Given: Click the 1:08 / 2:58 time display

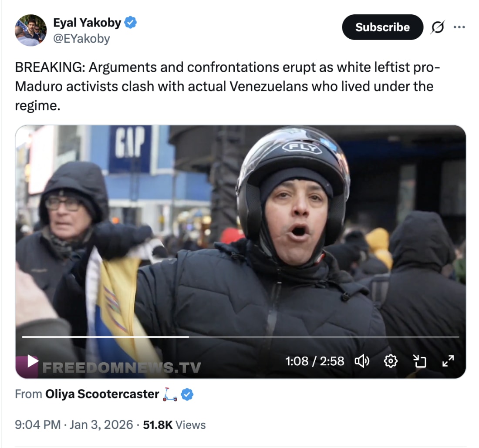Looking at the screenshot, I should coord(315,361).
